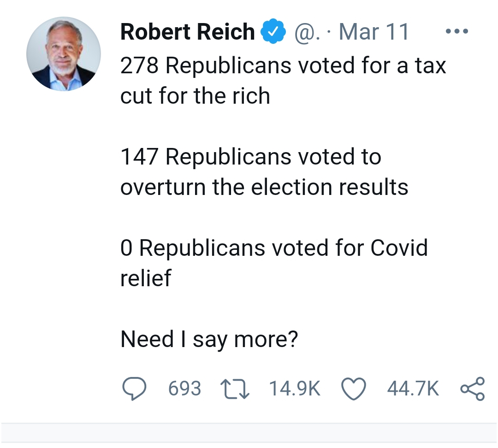Viewport: 498px width, 448px height.
Task: Click the 44.7K likes count
Action: [413, 389]
